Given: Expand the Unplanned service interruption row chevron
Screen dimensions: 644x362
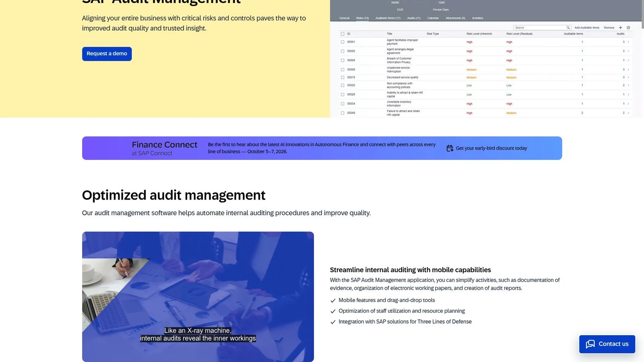Looking at the screenshot, I should [x=628, y=69].
